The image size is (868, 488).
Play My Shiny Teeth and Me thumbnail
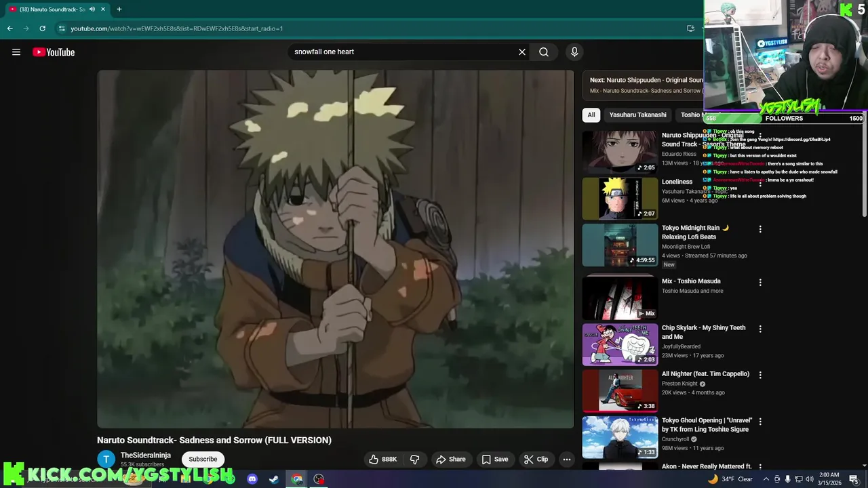pos(620,344)
